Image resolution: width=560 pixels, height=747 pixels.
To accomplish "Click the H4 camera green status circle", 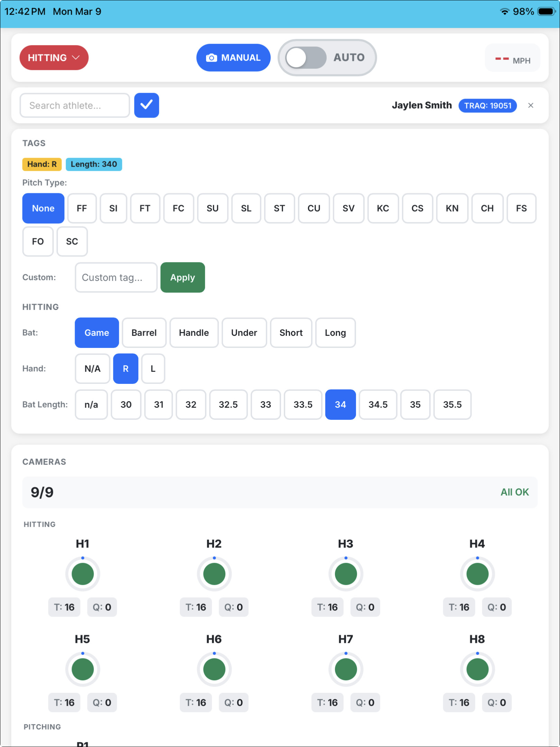I will click(477, 574).
